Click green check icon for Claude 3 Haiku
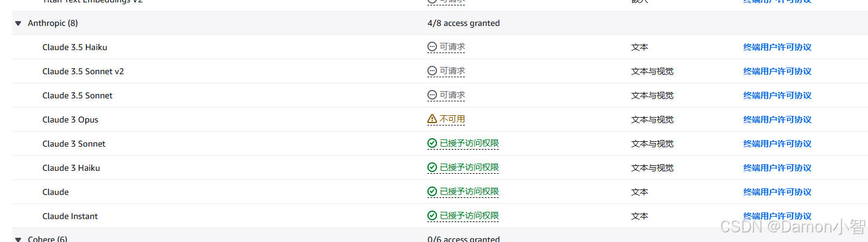 pyautogui.click(x=432, y=167)
